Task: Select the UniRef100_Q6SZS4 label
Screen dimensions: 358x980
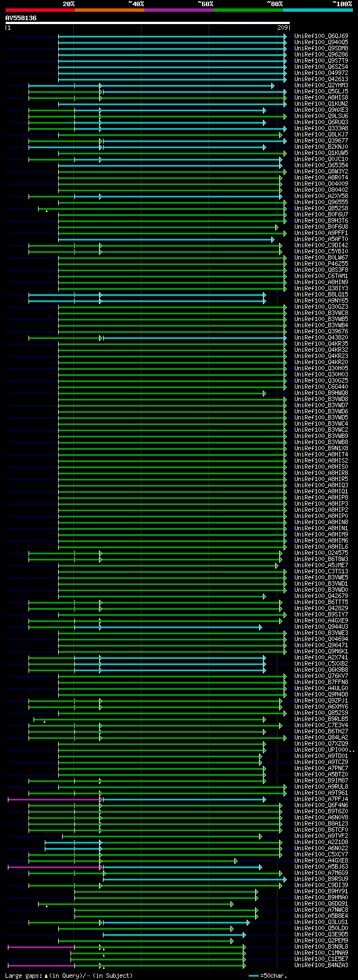Action: [x=321, y=67]
